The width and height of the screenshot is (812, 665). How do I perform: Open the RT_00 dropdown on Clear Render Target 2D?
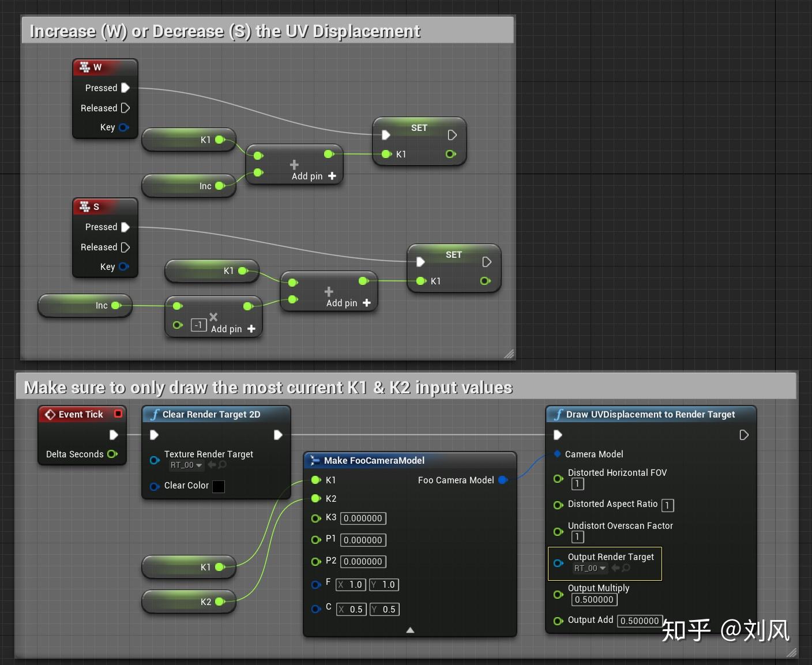click(x=186, y=465)
